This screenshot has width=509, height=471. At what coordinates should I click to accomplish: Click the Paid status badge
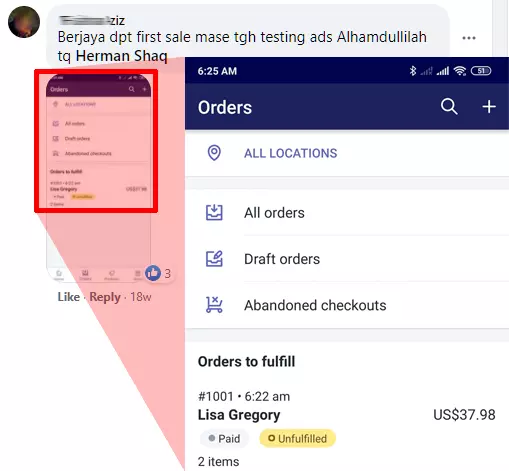pyautogui.click(x=224, y=438)
